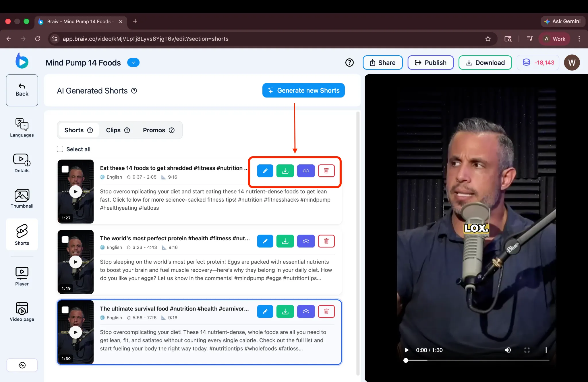Screen dimensions: 588x382
Task: Click the Braiv logo in the sidebar
Action: tap(22, 61)
